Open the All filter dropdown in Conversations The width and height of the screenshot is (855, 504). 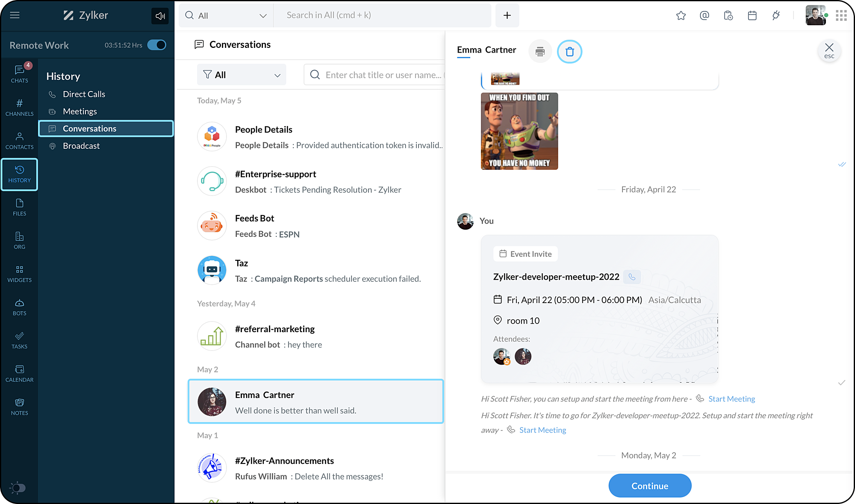point(242,75)
